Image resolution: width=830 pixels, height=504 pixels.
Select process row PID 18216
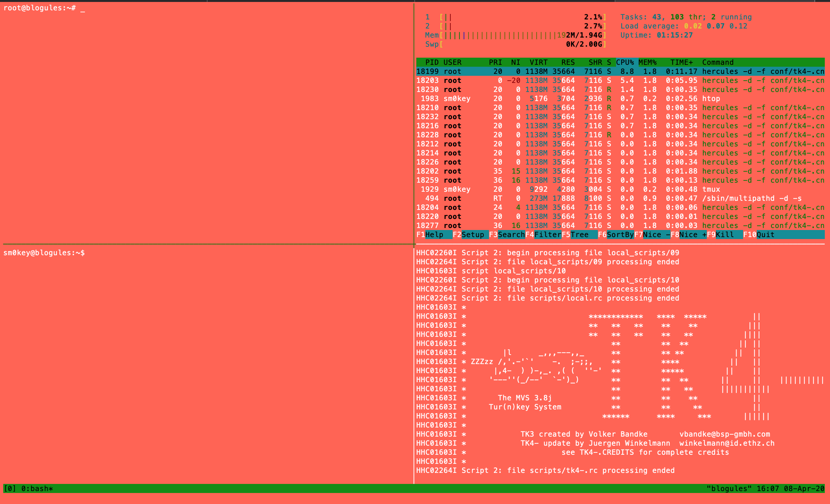(621, 126)
